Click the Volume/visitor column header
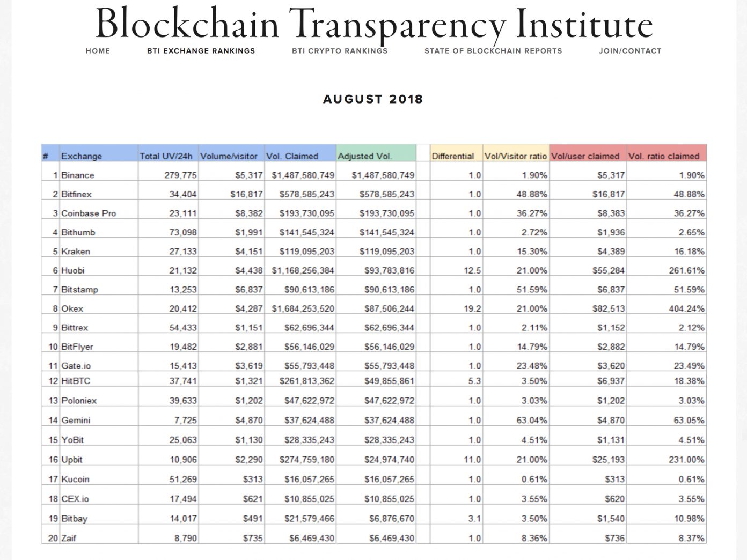 [x=229, y=156]
